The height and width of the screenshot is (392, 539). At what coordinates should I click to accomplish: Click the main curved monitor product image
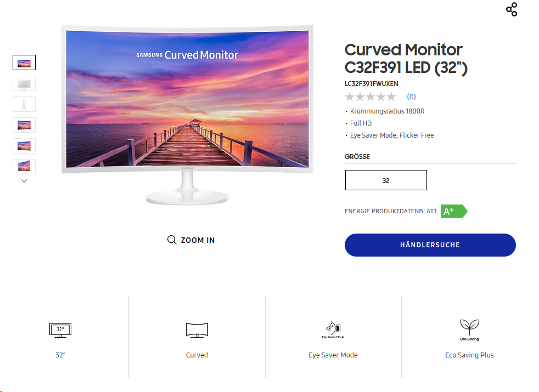tap(187, 115)
